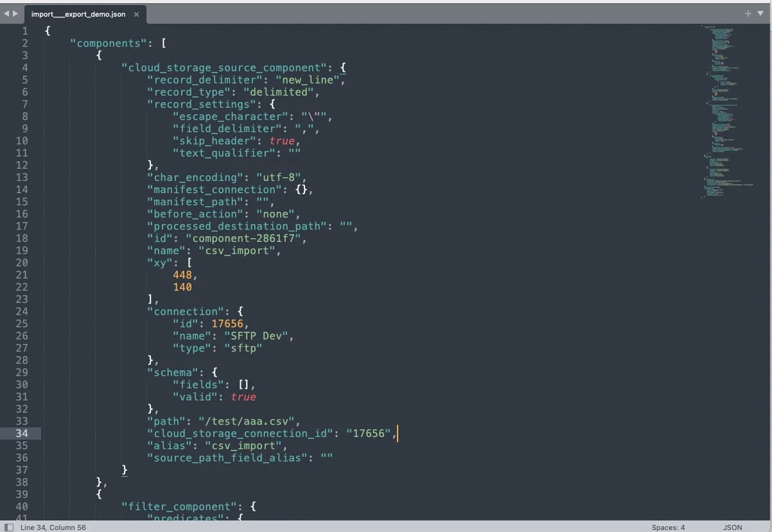Click the "char_encoding" key

pyautogui.click(x=196, y=177)
